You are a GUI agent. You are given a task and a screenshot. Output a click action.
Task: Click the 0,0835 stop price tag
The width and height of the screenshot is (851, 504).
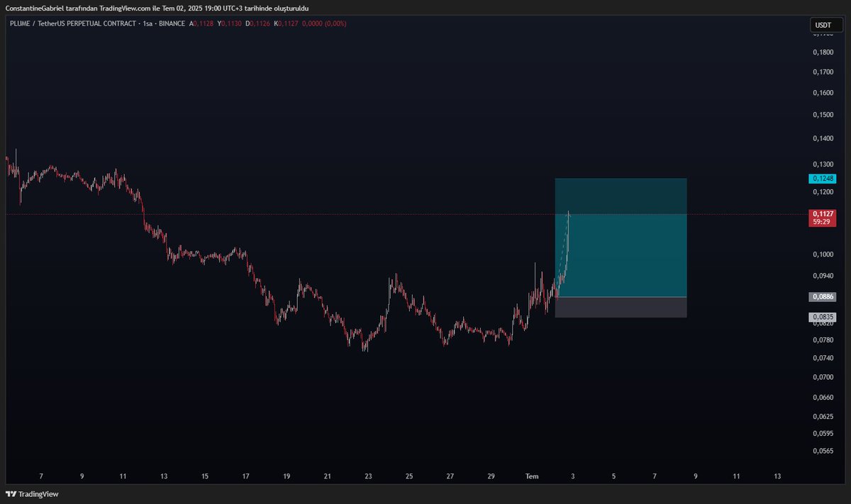823,317
